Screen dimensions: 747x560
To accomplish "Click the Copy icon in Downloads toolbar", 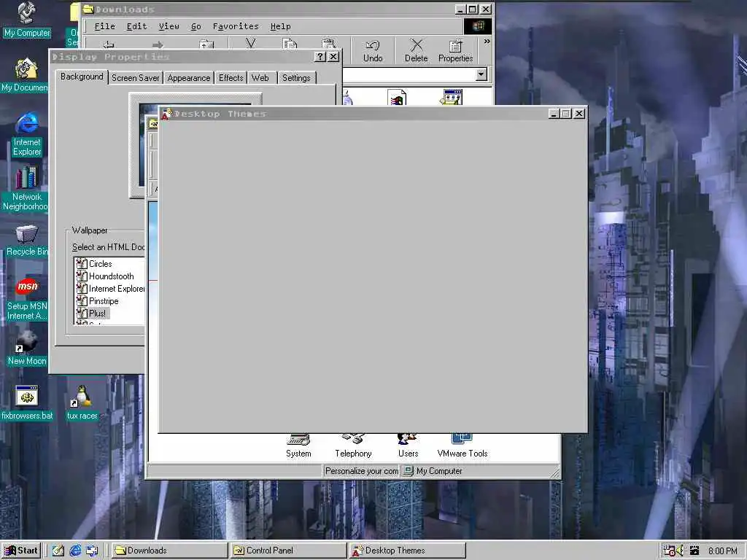I will click(290, 44).
